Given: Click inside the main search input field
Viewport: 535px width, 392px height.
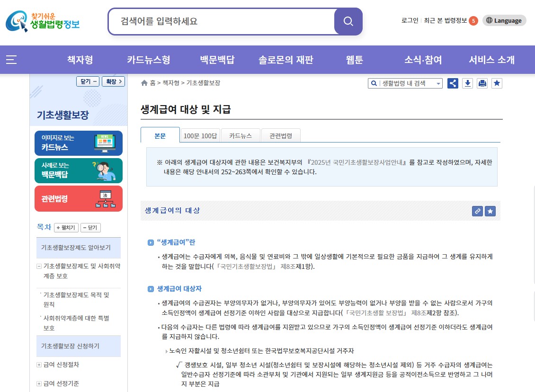Looking at the screenshot, I should coord(213,21).
